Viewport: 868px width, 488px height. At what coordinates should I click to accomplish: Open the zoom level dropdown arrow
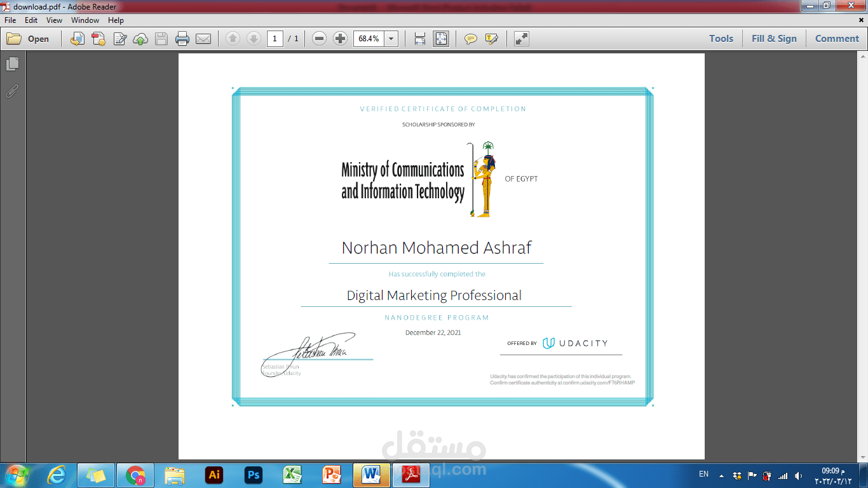click(x=391, y=39)
